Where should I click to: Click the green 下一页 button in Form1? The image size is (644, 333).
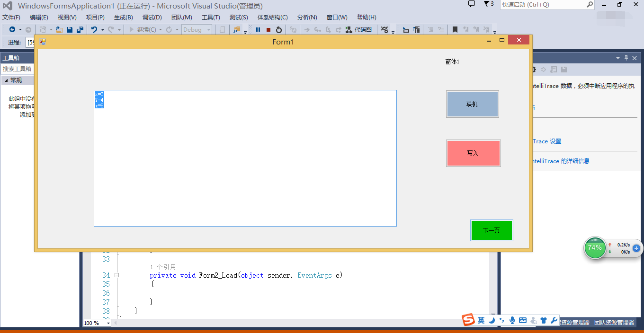pyautogui.click(x=492, y=230)
